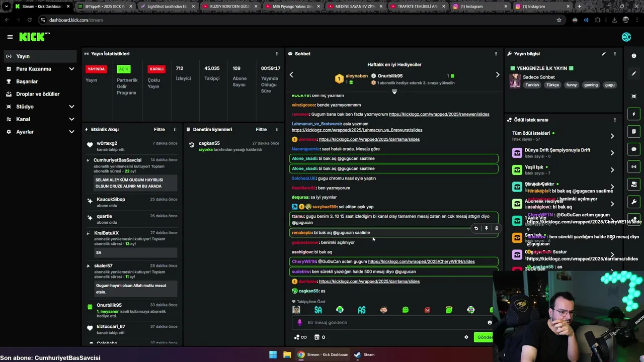The image size is (644, 362).
Task: Click the stream category thumbnail in Yayın bilgisi
Action: click(x=515, y=80)
